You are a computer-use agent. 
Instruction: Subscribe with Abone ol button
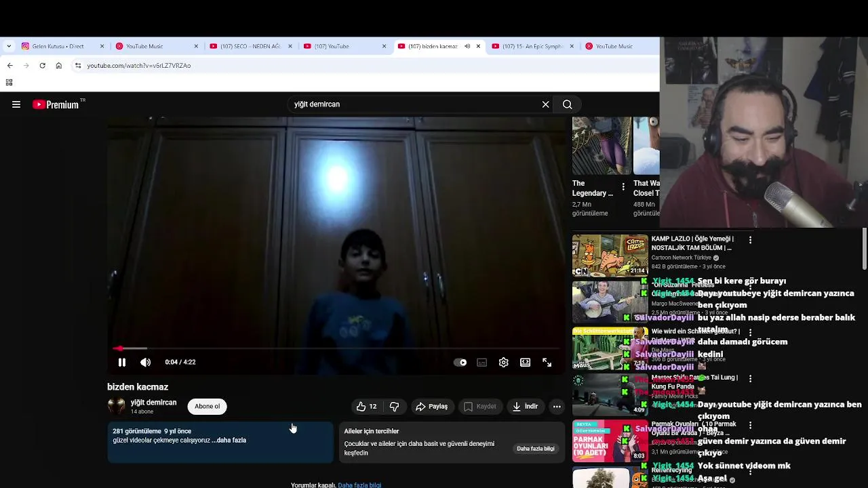pyautogui.click(x=208, y=407)
